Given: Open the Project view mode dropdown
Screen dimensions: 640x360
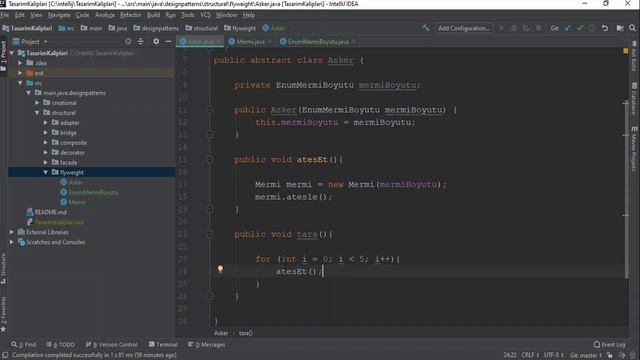Looking at the screenshot, I should click(30, 41).
